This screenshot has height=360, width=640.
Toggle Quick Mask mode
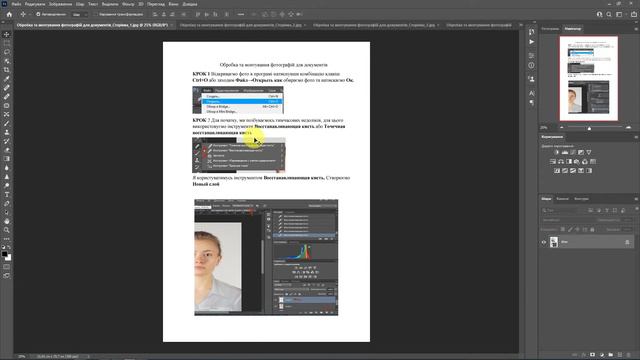(7, 267)
